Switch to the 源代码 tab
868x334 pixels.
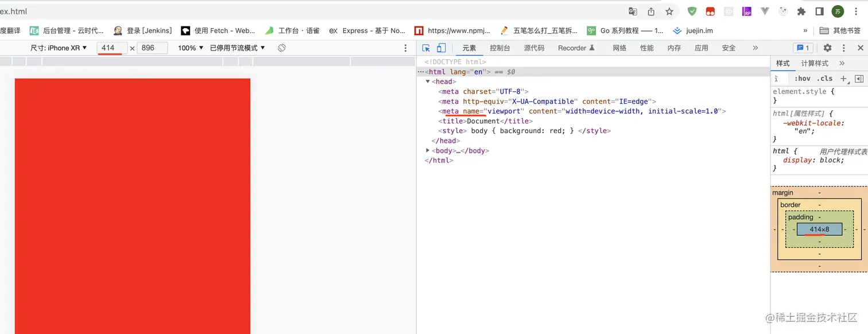tap(534, 48)
